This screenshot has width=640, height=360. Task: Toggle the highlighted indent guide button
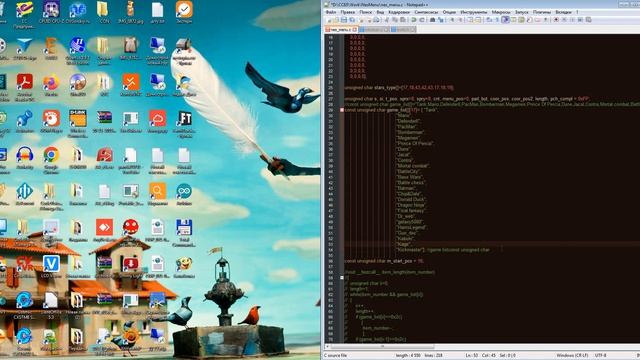506,20
